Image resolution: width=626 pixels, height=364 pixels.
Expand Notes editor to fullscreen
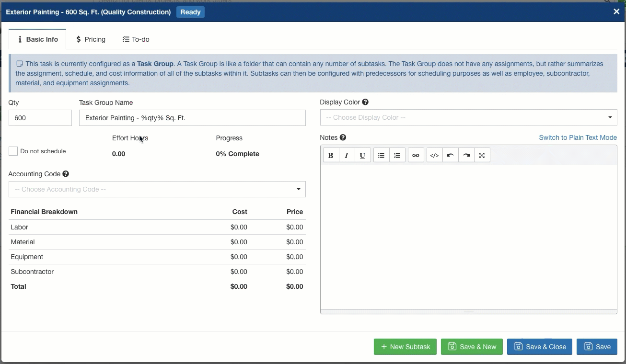point(482,155)
